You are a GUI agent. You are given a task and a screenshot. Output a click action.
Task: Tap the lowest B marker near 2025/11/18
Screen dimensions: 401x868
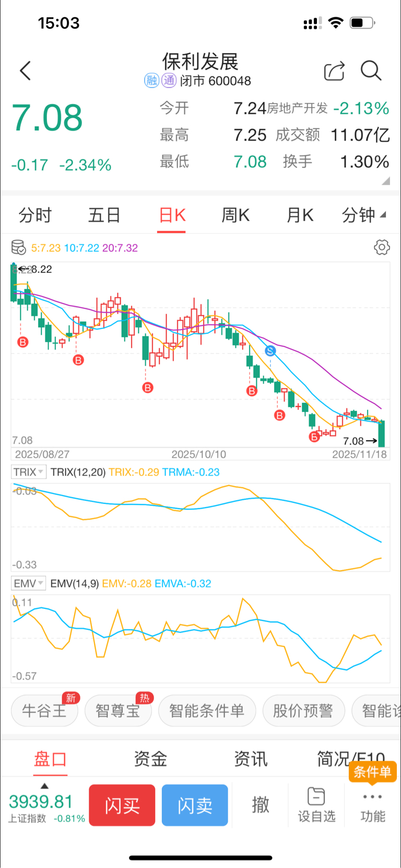(314, 437)
